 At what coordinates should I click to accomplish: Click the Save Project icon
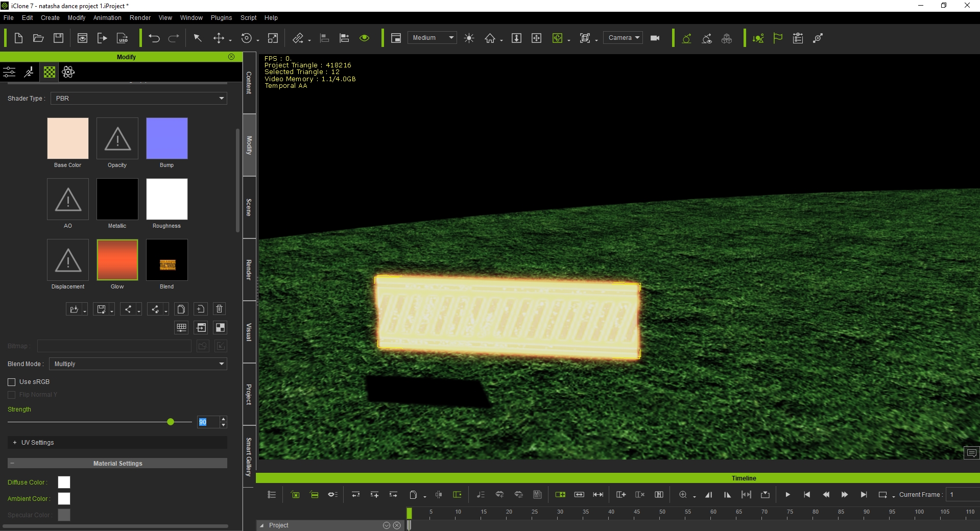click(x=59, y=38)
